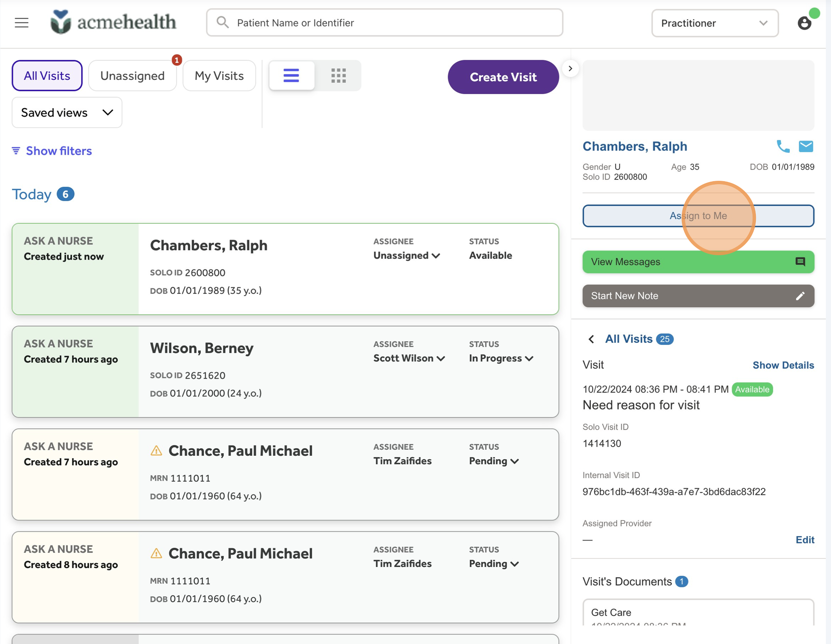Screen dimensions: 831x644
Task: Click Create Visit button
Action: 503,77
